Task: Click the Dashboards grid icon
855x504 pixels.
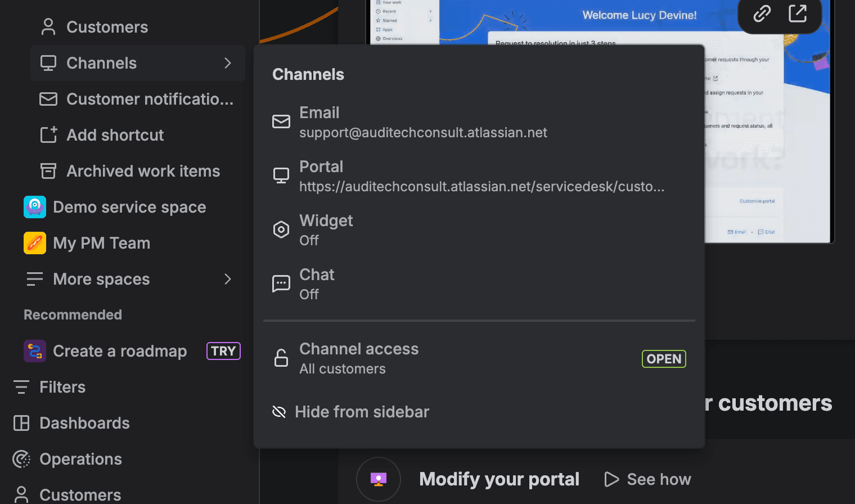Action: pos(21,423)
